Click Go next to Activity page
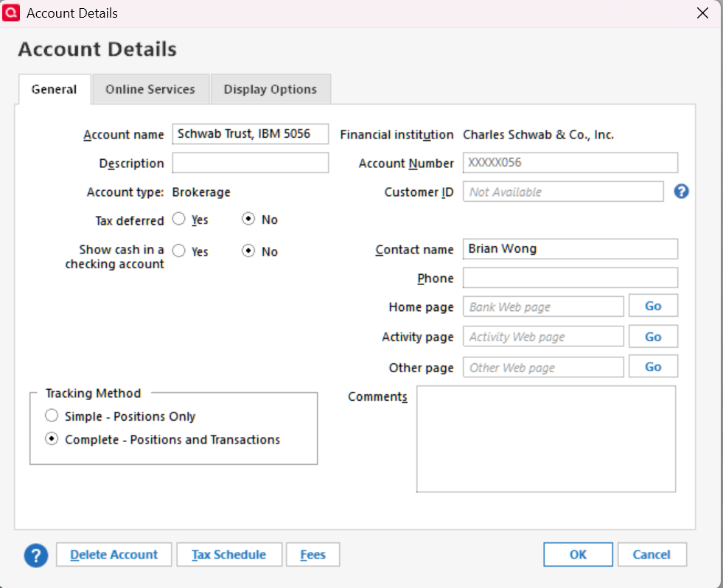Viewport: 723px width, 588px height. [654, 337]
